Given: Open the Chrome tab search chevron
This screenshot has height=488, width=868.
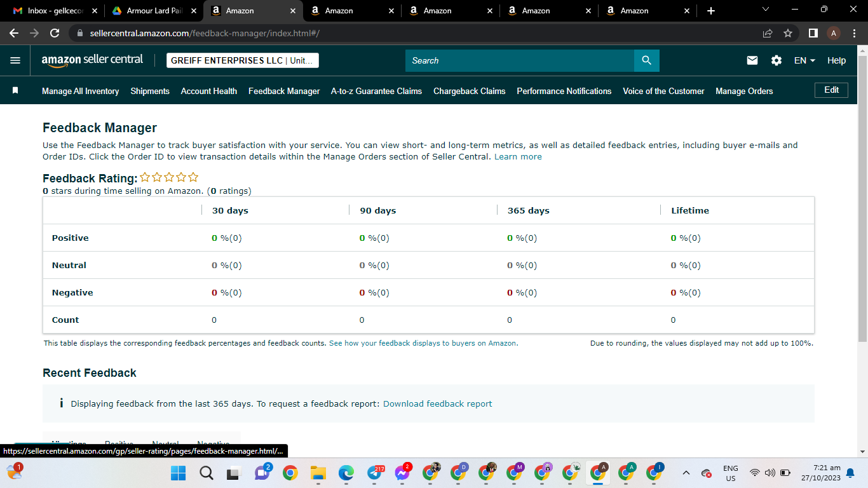Looking at the screenshot, I should pos(765,10).
